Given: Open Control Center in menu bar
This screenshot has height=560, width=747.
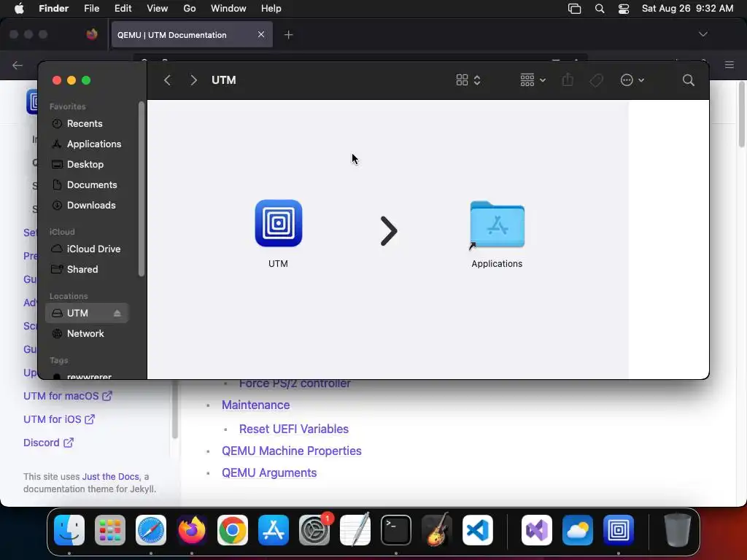Looking at the screenshot, I should coord(624,9).
